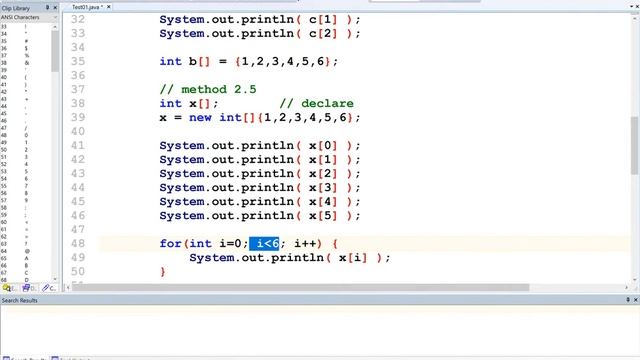Select clip entry 48 character 0
Image resolution: width=640 pixels, height=360 pixels.
[x=27, y=135]
